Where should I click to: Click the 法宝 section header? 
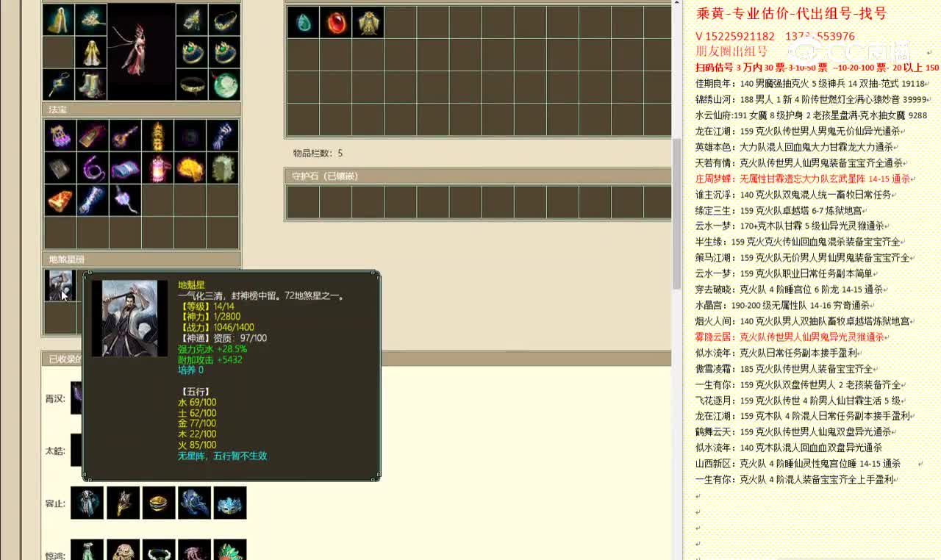point(141,110)
